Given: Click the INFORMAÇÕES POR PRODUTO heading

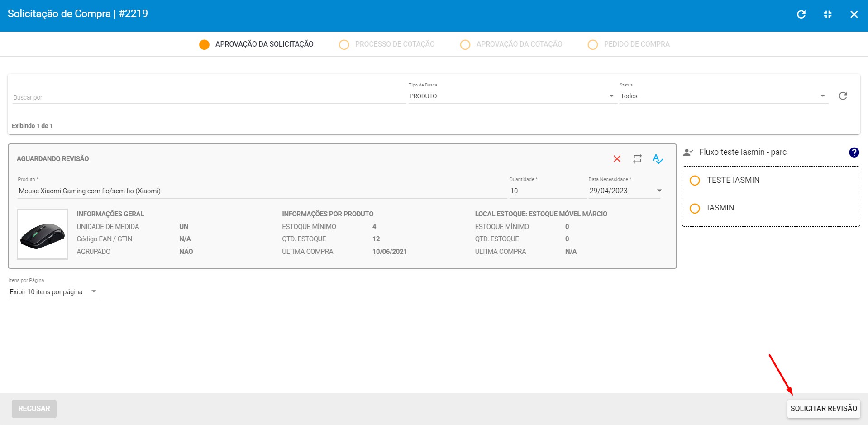Looking at the screenshot, I should point(328,214).
